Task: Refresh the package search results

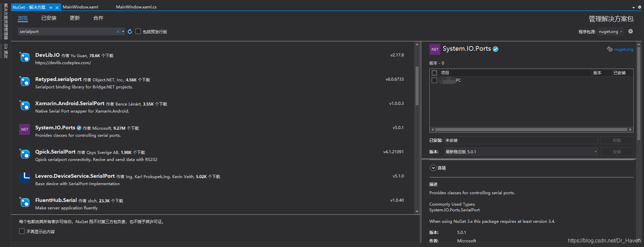Action: point(130,32)
